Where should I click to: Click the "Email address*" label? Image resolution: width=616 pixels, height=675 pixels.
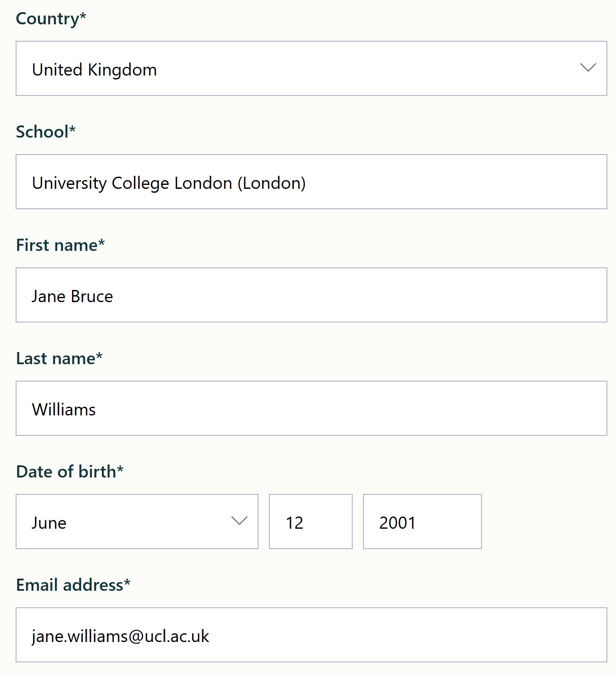(73, 585)
